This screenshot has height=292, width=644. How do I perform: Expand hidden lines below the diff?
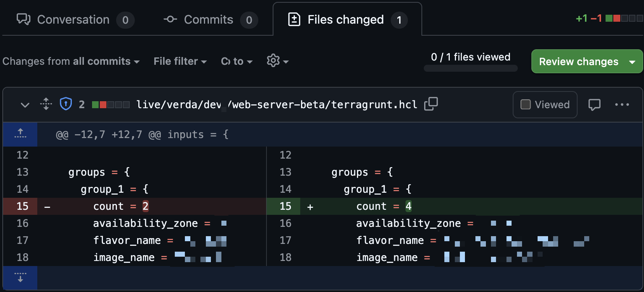(20, 278)
